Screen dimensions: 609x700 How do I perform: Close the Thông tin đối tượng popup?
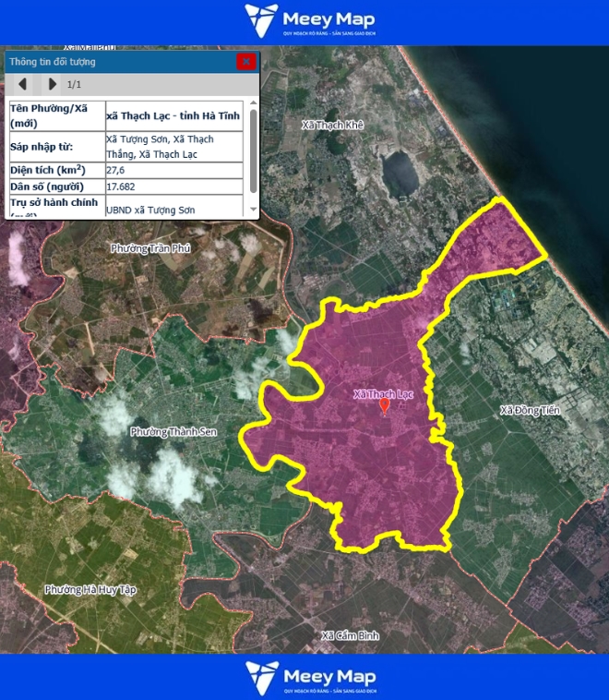tap(245, 62)
